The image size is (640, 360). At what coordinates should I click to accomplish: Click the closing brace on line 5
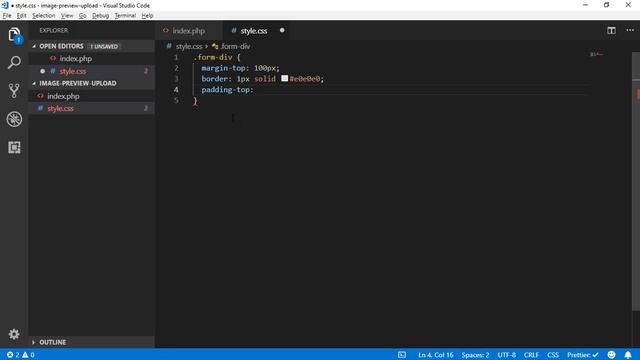point(195,100)
